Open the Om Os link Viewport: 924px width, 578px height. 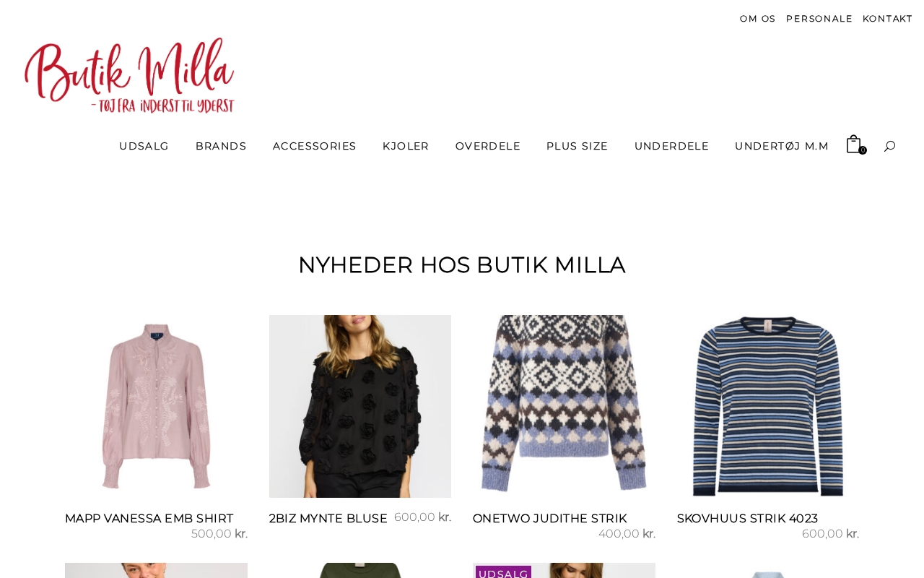[757, 19]
